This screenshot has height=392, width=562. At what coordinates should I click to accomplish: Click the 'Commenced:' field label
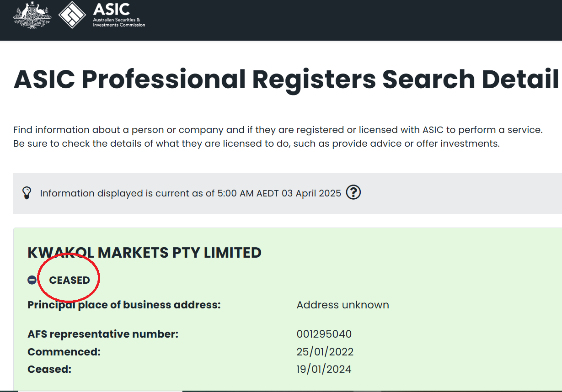64,352
